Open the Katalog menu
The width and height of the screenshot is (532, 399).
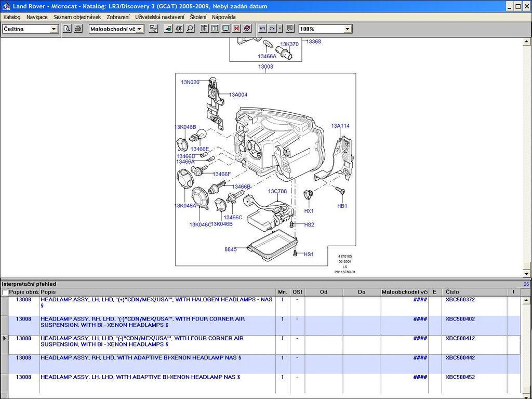pos(12,17)
